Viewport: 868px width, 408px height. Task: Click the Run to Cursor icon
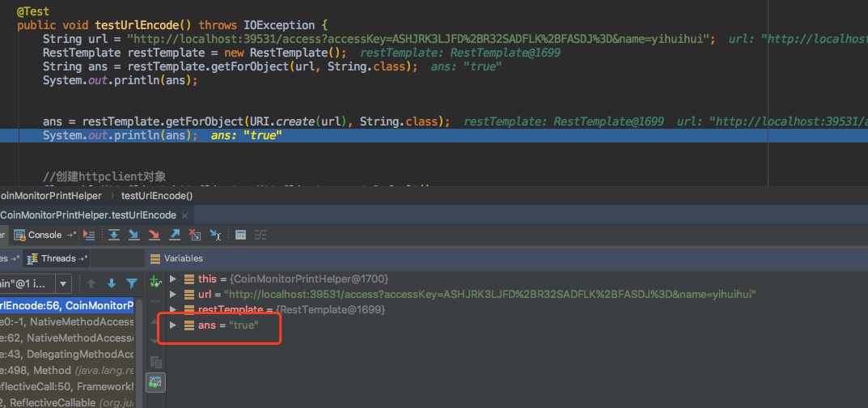click(x=215, y=235)
